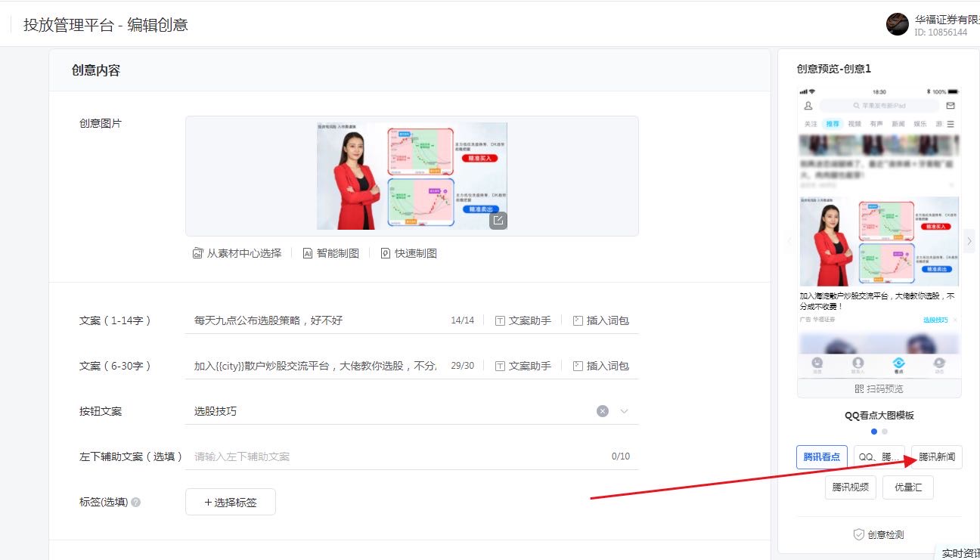Clear the 选股技巧 button text selection
This screenshot has height=560, width=980.
pos(603,410)
